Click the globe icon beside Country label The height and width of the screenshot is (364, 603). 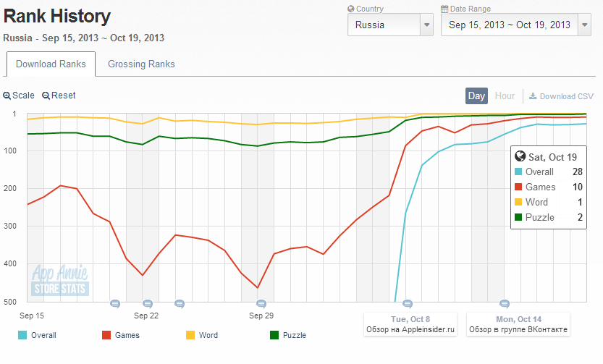pos(350,9)
